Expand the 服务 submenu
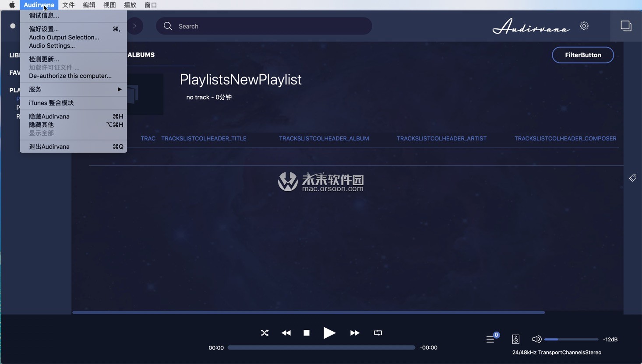This screenshot has width=642, height=364. point(73,89)
